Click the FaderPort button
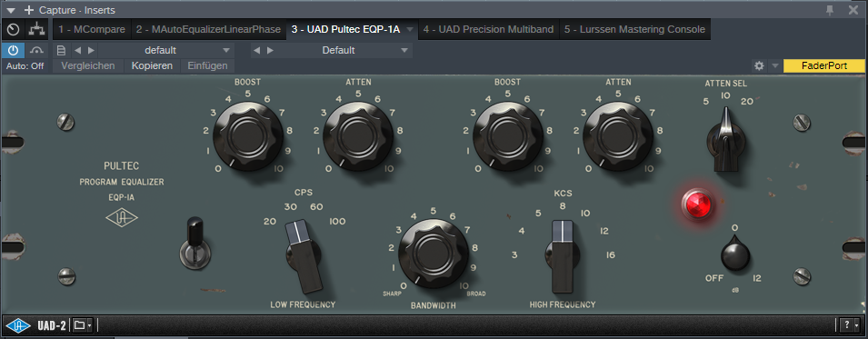868x339 pixels. (x=824, y=66)
